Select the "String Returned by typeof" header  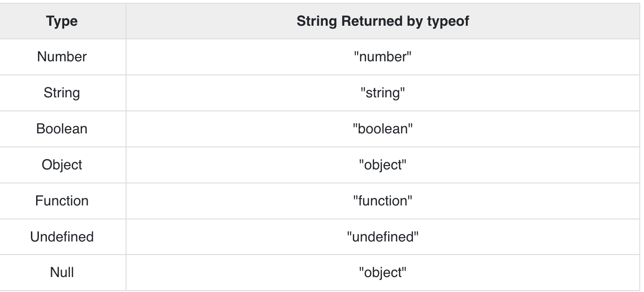coord(382,21)
